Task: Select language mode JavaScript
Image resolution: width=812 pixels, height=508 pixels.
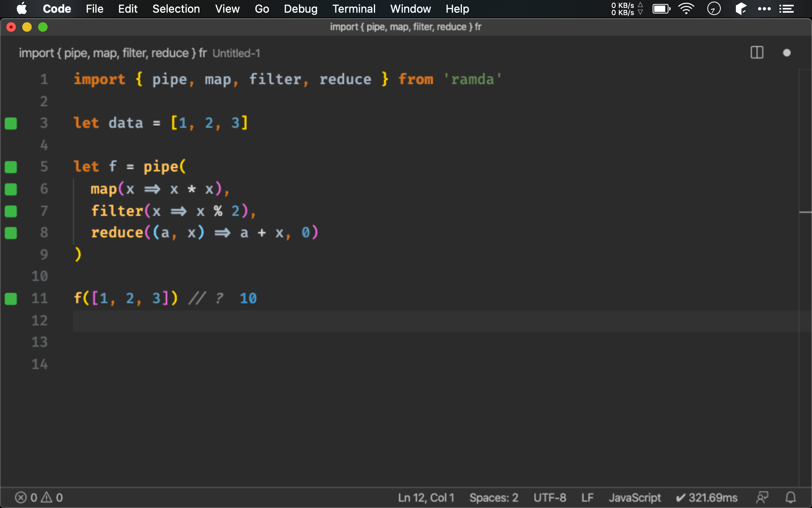Action: click(635, 498)
